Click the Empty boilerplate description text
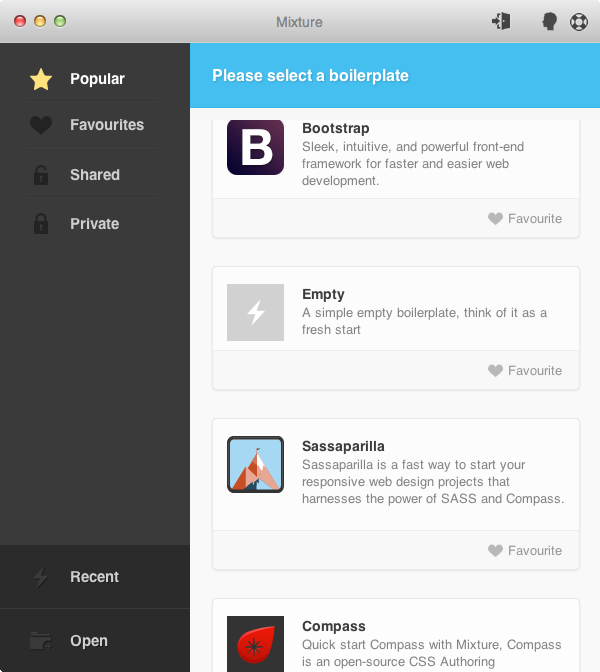This screenshot has height=672, width=600. [x=424, y=321]
